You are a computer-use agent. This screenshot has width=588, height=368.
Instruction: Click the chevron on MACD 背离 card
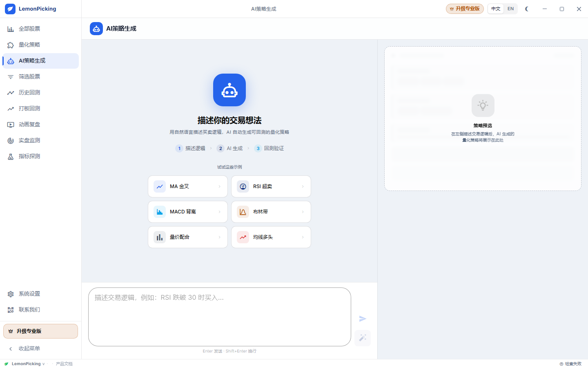(x=220, y=212)
